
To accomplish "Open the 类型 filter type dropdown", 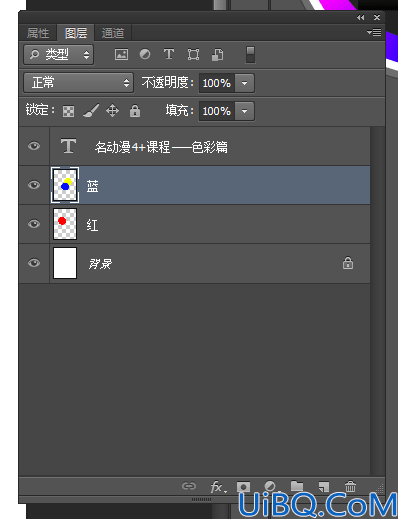I will coord(59,55).
